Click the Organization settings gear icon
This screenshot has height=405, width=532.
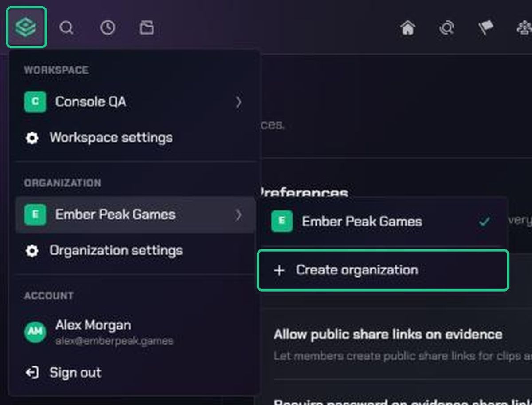coord(32,251)
